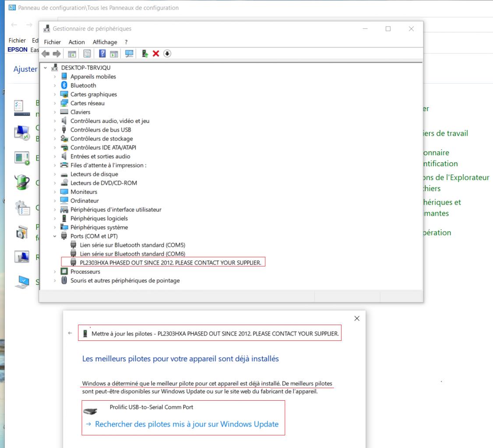Expand the Périphériques logiciels node
Screen dimensions: 493x448
[55, 218]
